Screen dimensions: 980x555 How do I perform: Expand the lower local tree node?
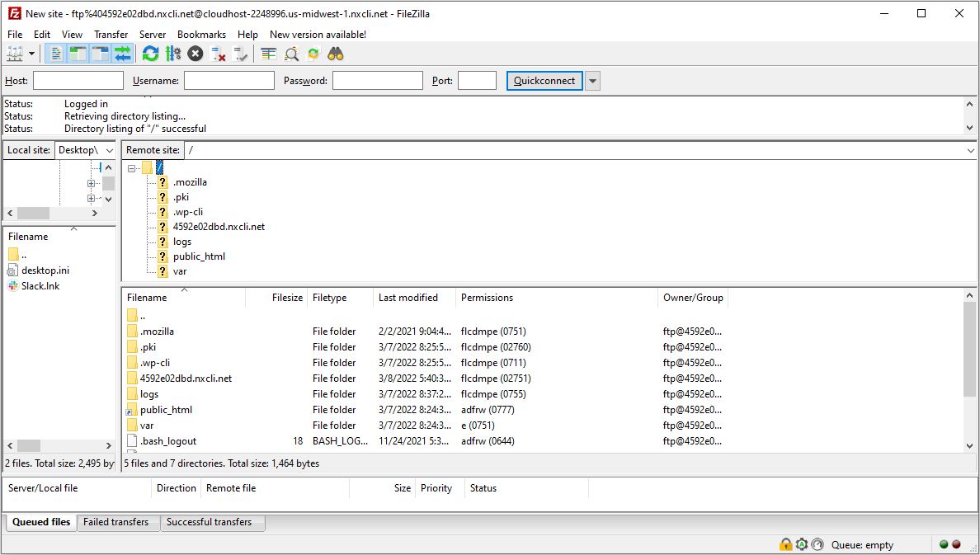(x=92, y=199)
